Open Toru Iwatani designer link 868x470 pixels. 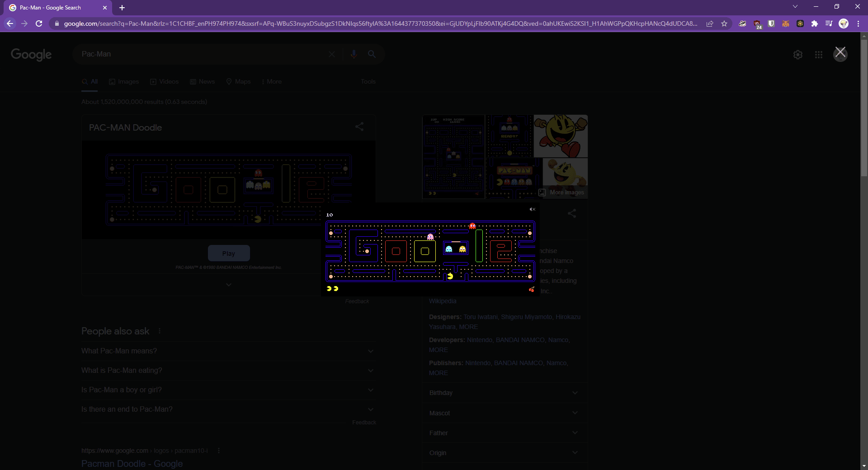point(481,317)
